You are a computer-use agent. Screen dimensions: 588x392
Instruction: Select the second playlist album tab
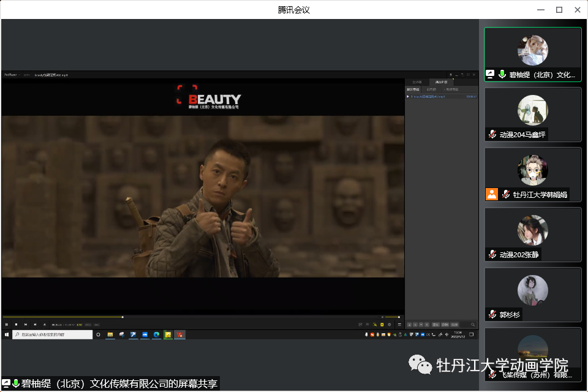point(431,89)
